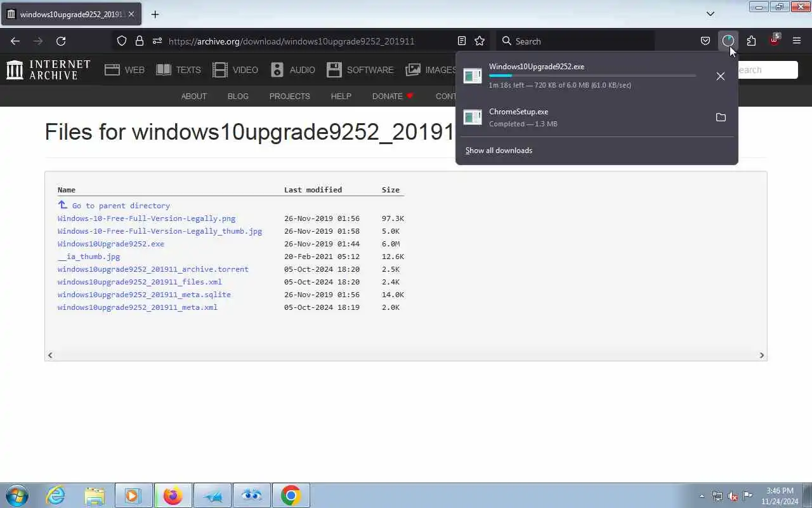Open the SOFTWARE media section

point(360,70)
